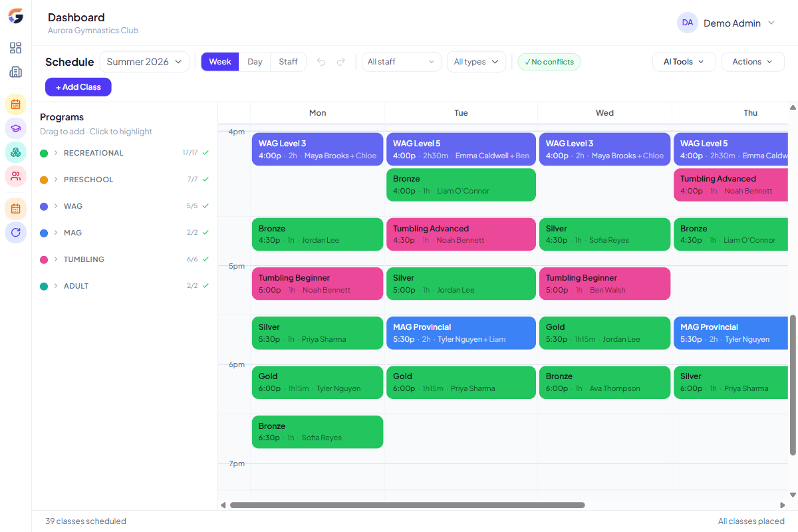Click the green check beside PRESCHOOL 7/7
The image size is (798, 532).
tap(206, 180)
